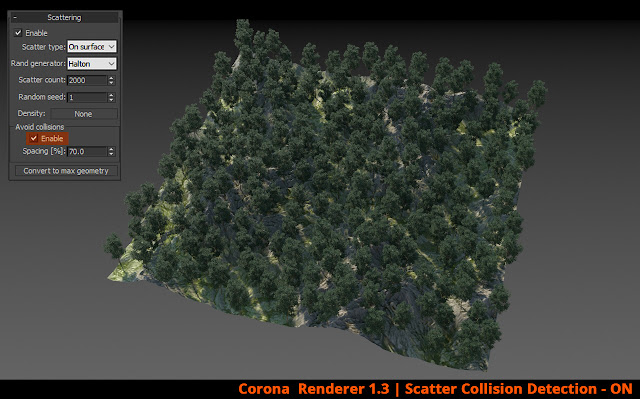Screen dimensions: 640x399
Task: Click the Random seed input field
Action: [x=87, y=98]
